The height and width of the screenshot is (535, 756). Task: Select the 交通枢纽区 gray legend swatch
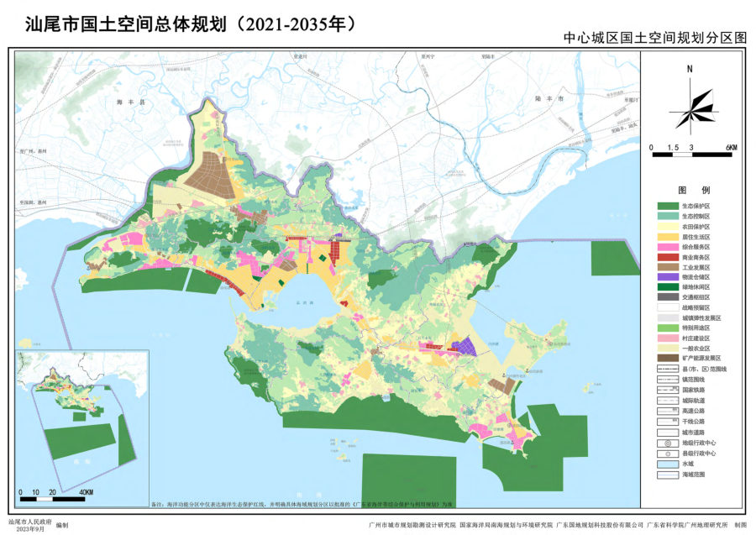667,297
